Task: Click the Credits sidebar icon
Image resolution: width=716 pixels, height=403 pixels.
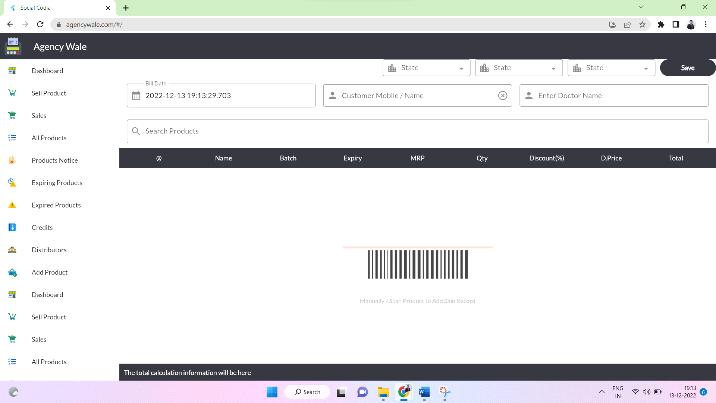Action: click(x=12, y=227)
